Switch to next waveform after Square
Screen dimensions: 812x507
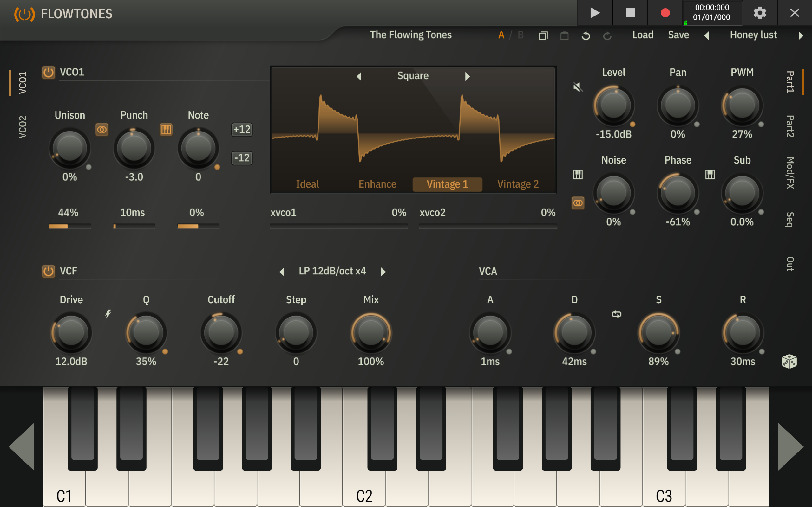pyautogui.click(x=468, y=76)
